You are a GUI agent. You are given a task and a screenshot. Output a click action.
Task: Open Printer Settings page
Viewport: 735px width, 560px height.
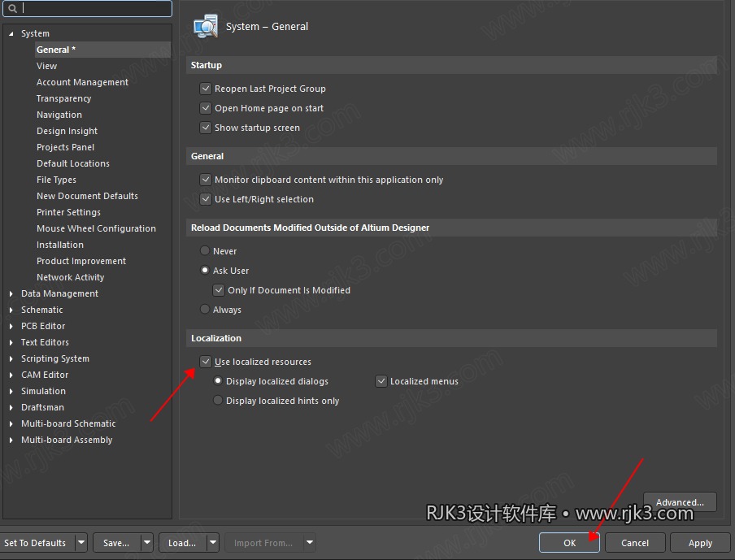tap(68, 212)
